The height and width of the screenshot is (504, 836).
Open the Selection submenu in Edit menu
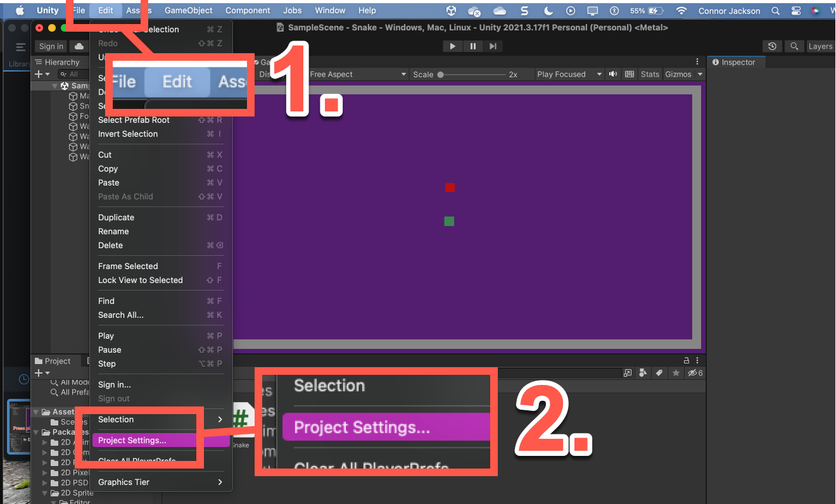coord(161,419)
